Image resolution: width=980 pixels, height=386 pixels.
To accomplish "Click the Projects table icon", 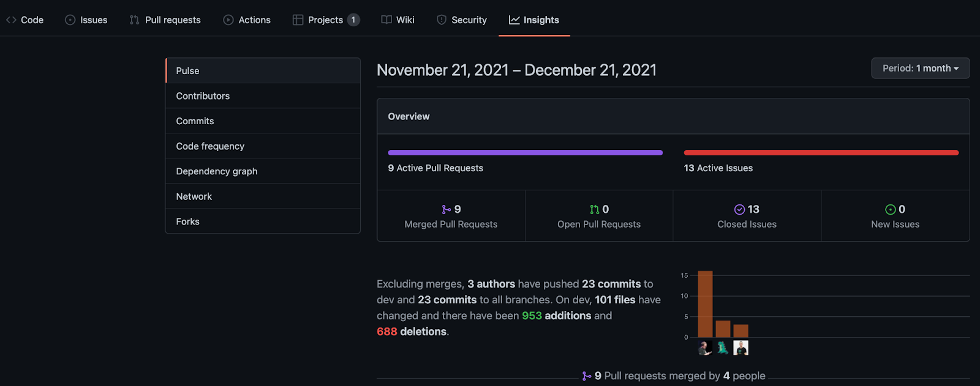I will click(298, 20).
